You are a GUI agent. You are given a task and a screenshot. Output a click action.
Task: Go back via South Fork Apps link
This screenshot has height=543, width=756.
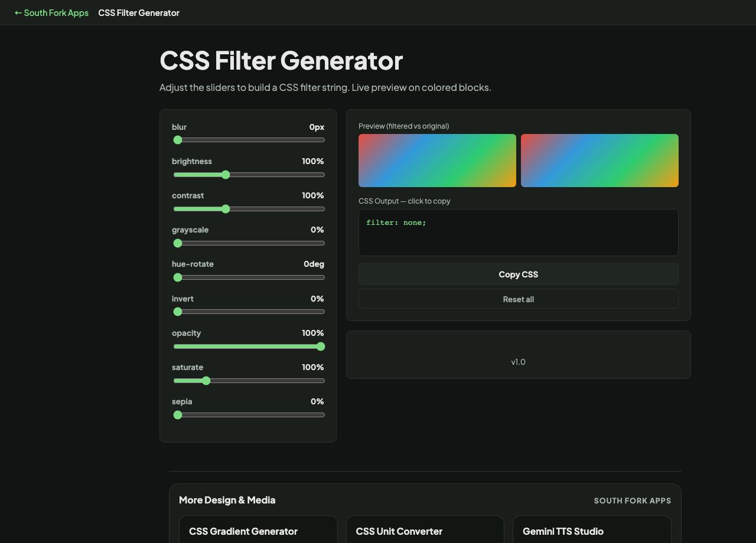pyautogui.click(x=51, y=12)
